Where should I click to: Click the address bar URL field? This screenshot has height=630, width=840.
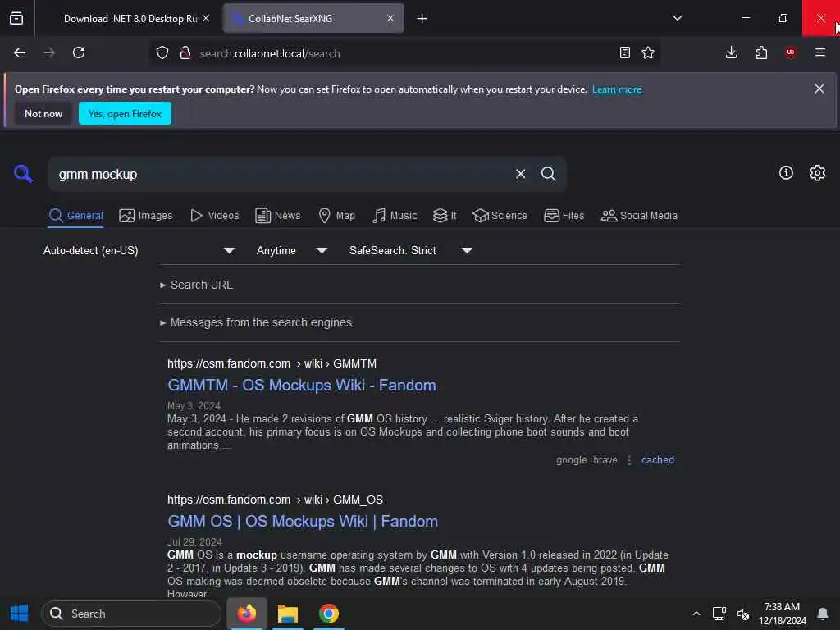(x=404, y=53)
